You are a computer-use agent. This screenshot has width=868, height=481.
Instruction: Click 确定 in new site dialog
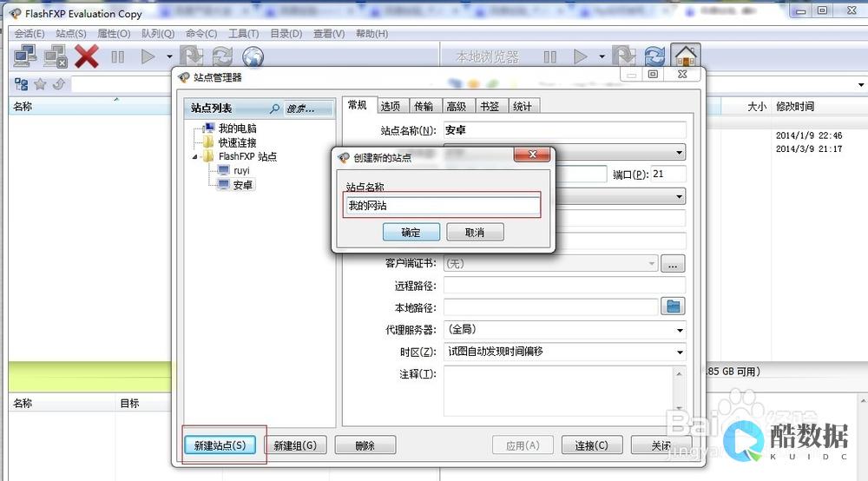click(411, 233)
